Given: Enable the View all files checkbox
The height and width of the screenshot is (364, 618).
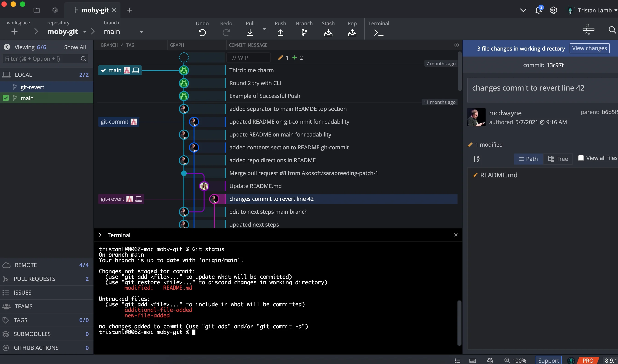Looking at the screenshot, I should tap(581, 158).
